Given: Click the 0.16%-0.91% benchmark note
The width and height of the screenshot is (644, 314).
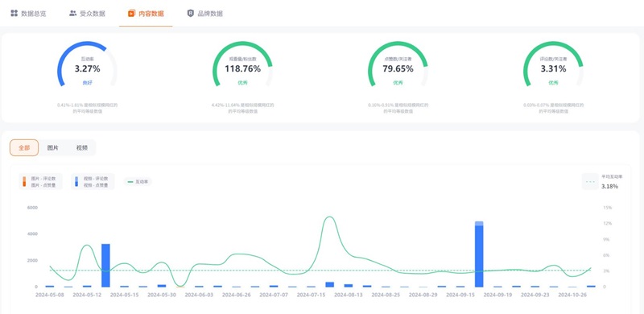Looking at the screenshot, I should tap(398, 108).
